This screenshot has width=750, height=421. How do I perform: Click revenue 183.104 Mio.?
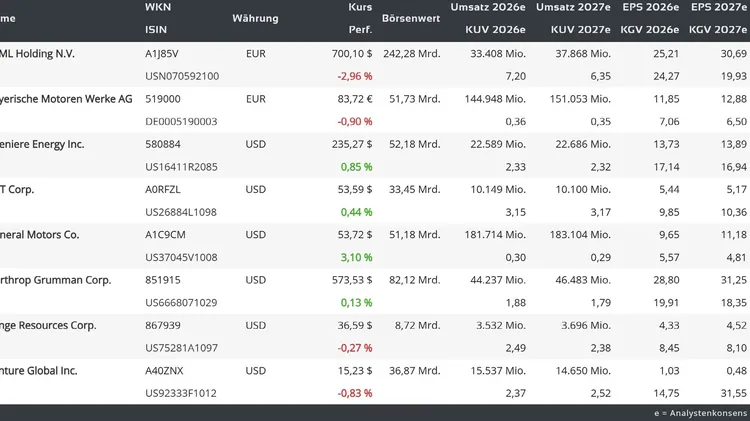(580, 235)
